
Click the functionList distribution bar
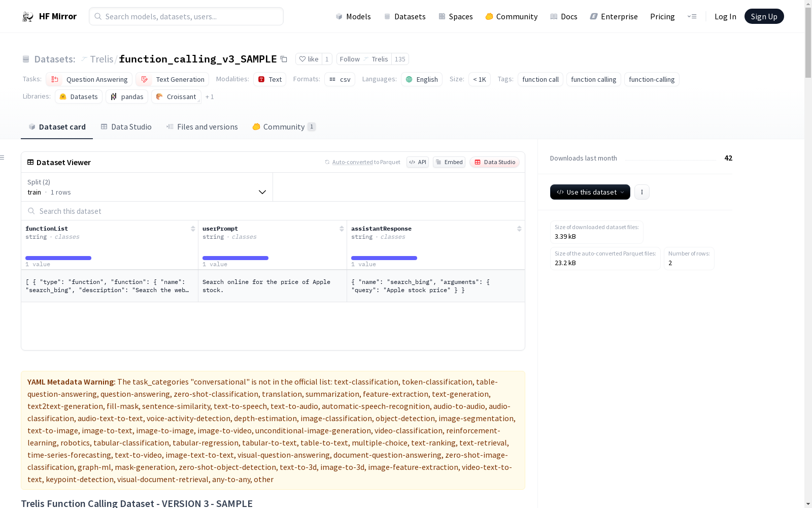click(x=58, y=258)
